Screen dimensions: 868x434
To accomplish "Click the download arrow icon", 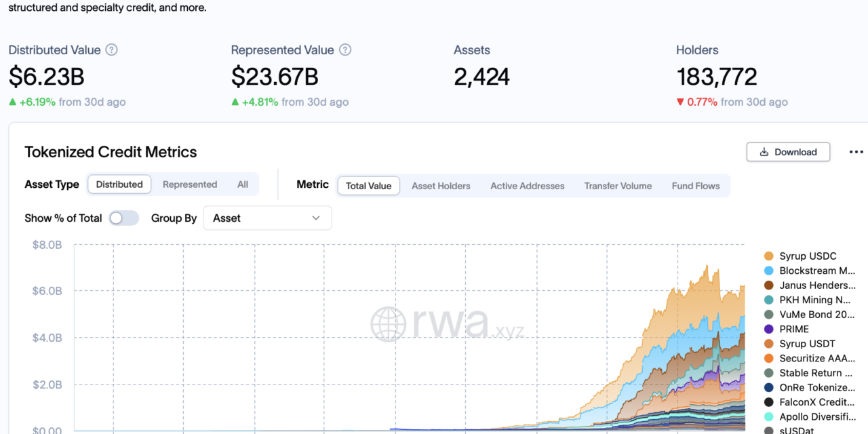I will (764, 152).
